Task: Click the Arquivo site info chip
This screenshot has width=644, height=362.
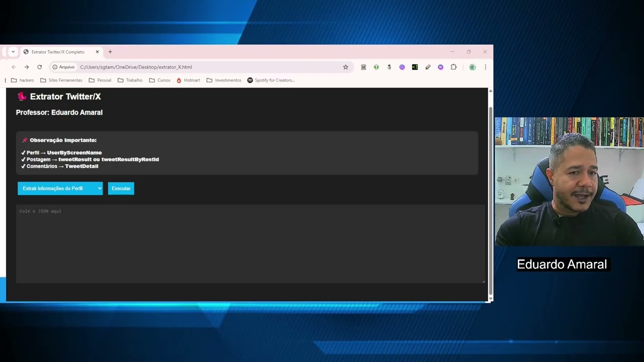Action: click(x=63, y=67)
